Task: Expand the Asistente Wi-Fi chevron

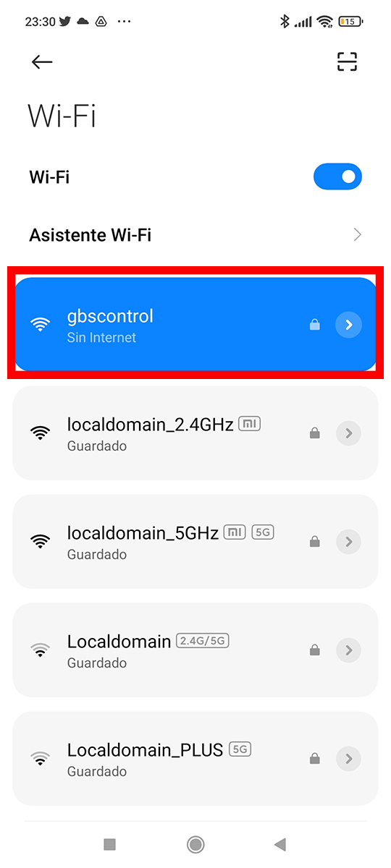Action: coord(357,235)
